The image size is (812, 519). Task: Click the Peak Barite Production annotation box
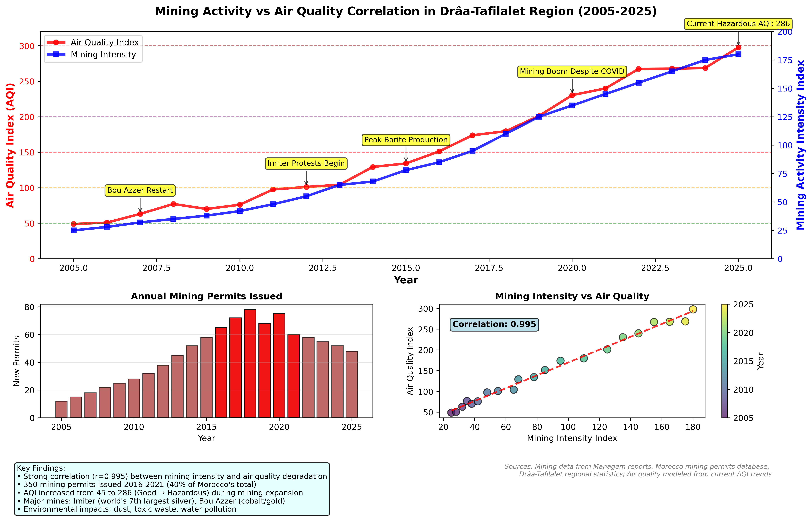pos(406,140)
